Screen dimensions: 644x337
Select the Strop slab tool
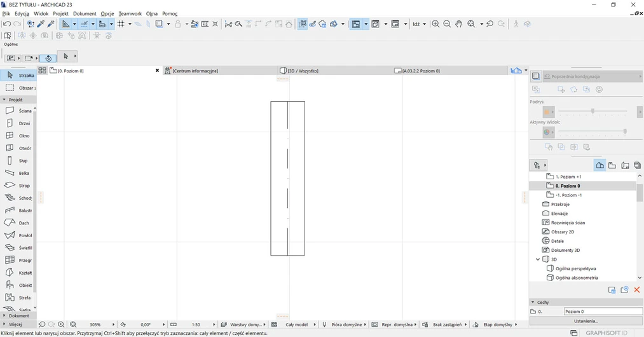coord(19,186)
